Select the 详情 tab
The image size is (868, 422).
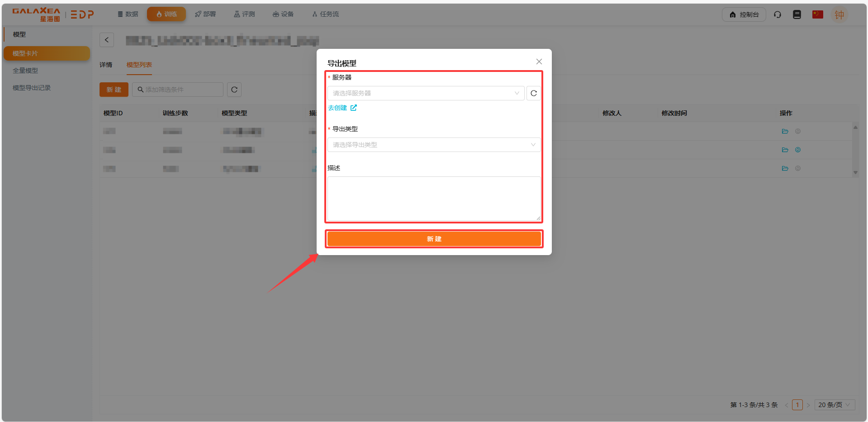click(x=106, y=65)
